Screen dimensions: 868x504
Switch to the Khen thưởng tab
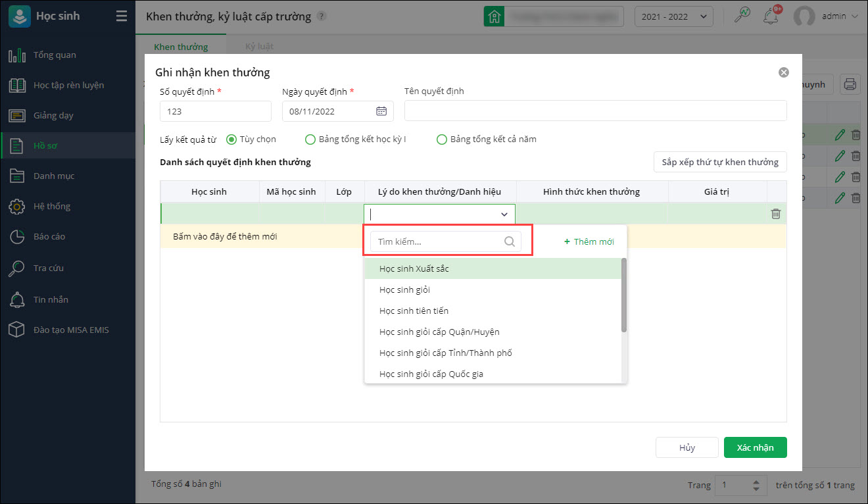[x=181, y=47]
